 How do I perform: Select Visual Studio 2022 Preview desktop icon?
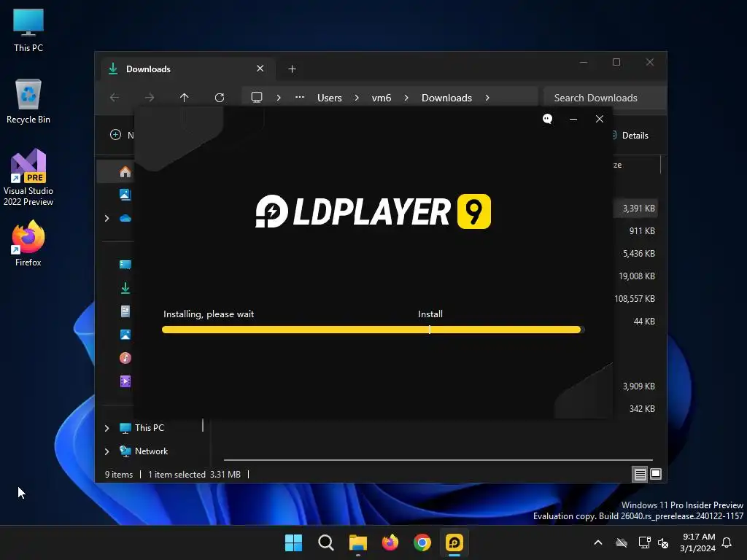(x=28, y=177)
